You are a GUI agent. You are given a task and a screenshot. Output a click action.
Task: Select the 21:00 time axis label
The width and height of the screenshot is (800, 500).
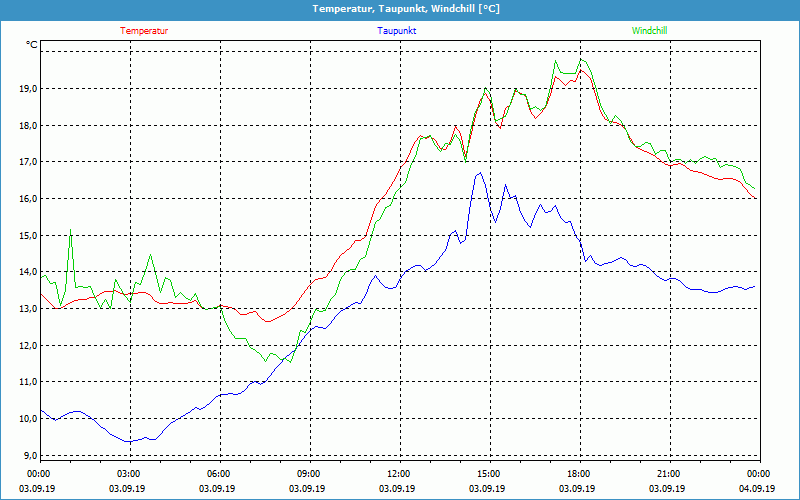click(668, 474)
